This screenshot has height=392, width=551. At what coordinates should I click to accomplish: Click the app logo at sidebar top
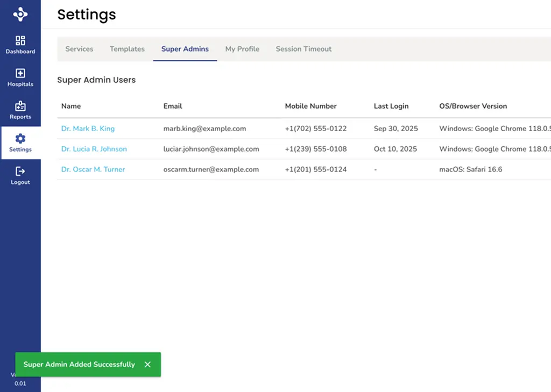point(20,15)
